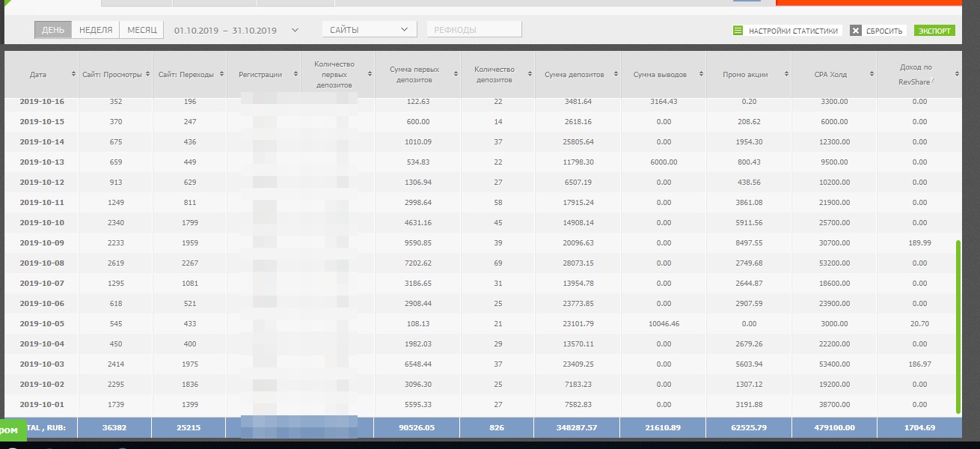Image resolution: width=980 pixels, height=449 pixels.
Task: Select date cell 2019-10-11
Action: click(x=42, y=202)
